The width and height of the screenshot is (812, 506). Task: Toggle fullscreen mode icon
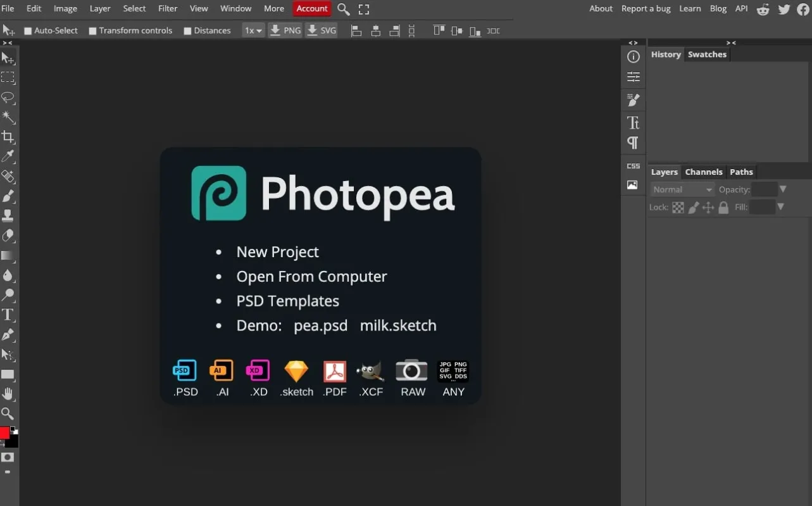pos(364,9)
